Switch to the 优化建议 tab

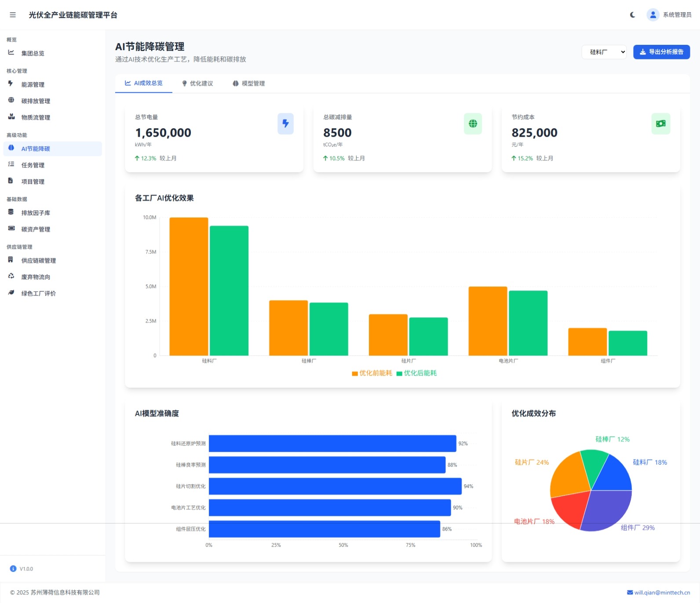(x=197, y=84)
